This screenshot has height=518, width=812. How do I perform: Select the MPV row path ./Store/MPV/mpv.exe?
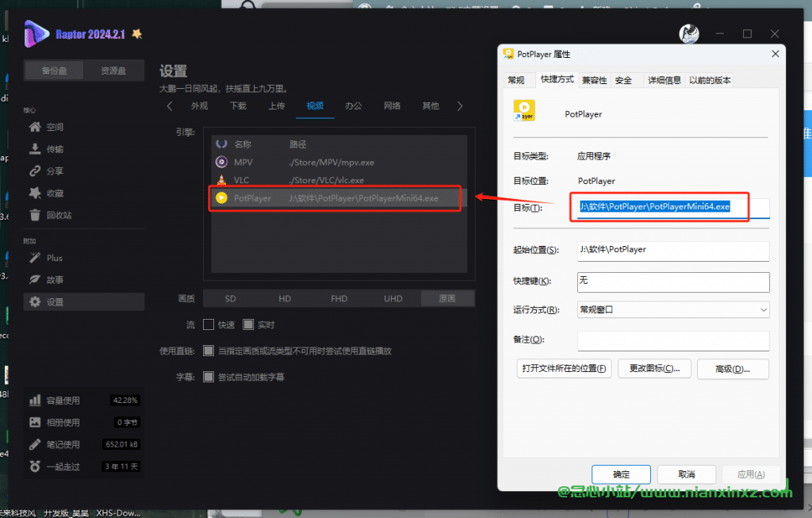point(331,162)
